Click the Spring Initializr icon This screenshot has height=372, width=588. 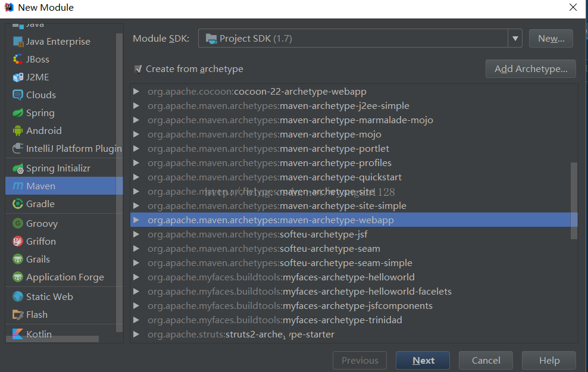click(17, 168)
